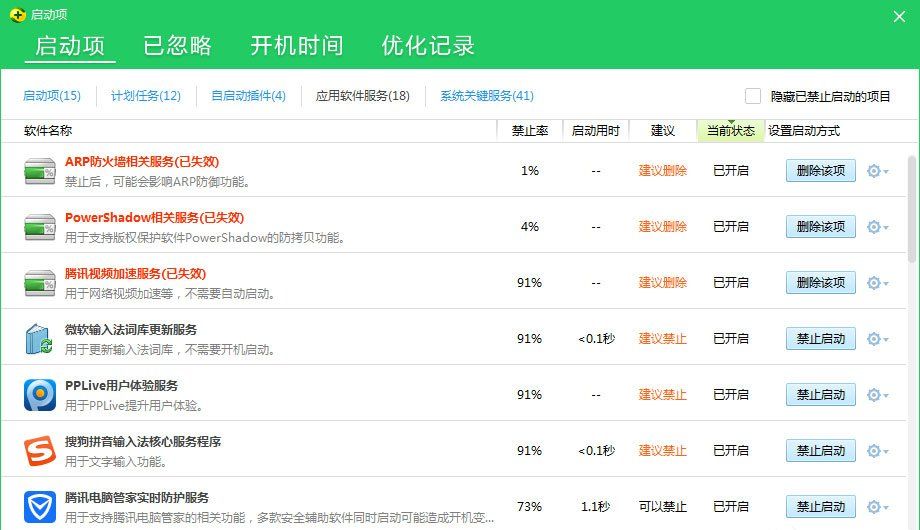Sort by the 禁止率 column header
920x530 pixels.
[530, 131]
